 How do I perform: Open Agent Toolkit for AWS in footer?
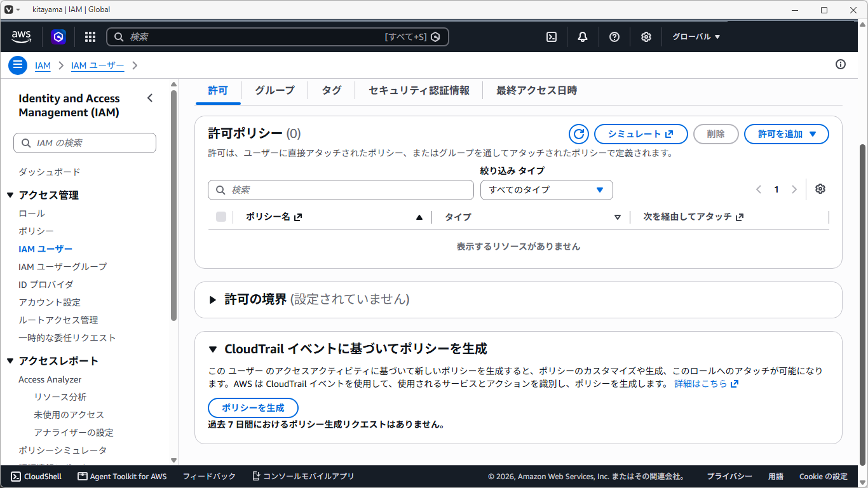[x=122, y=477]
